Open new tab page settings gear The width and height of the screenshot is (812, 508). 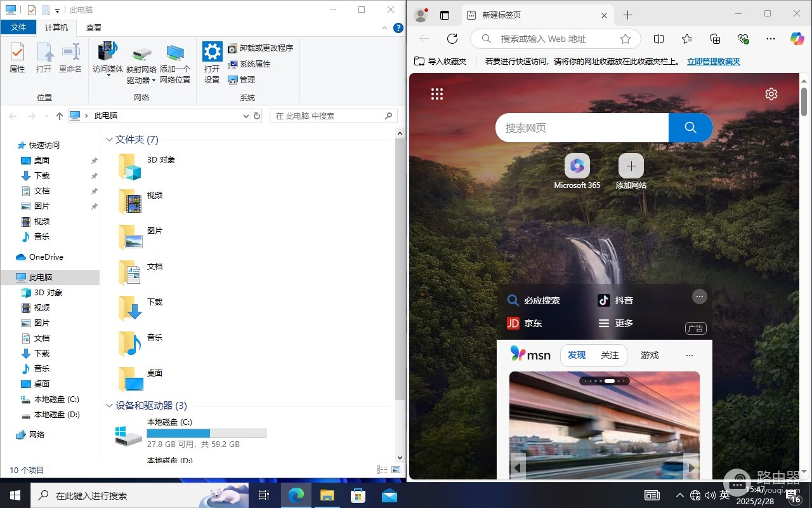(x=771, y=94)
